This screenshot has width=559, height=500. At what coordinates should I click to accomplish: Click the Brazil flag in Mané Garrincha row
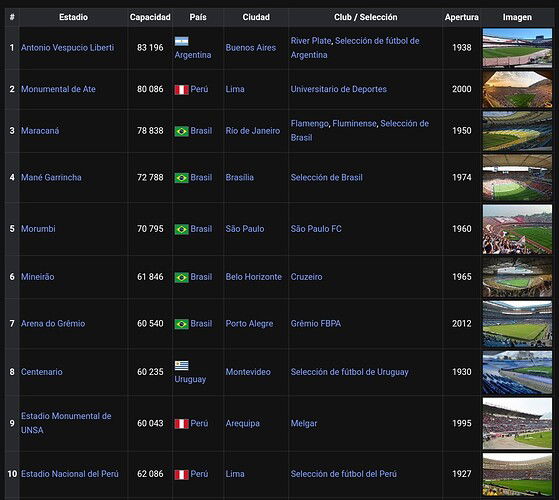pos(181,178)
